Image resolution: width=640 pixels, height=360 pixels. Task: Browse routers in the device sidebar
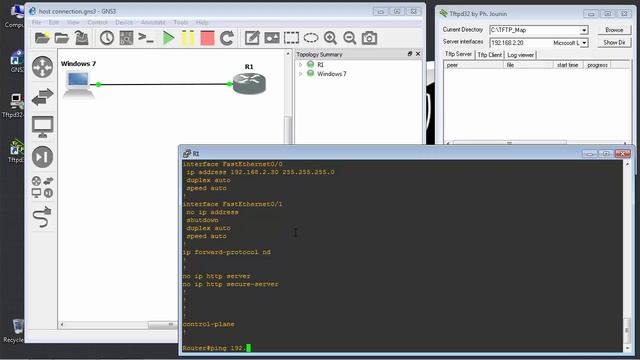point(42,67)
